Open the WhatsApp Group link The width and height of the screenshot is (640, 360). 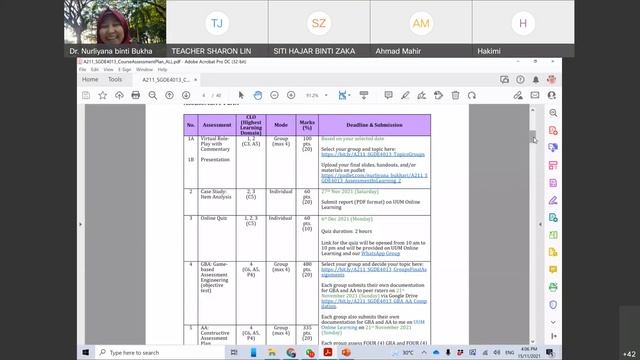[x=380, y=253]
